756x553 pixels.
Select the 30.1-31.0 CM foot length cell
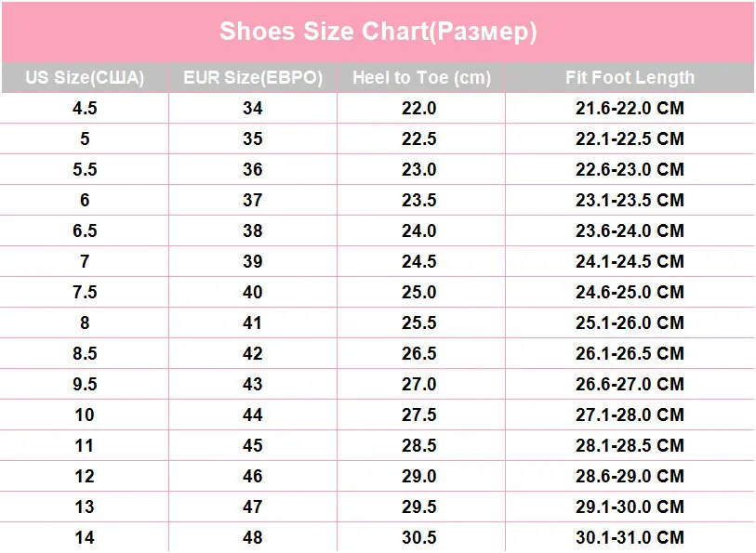pyautogui.click(x=630, y=537)
